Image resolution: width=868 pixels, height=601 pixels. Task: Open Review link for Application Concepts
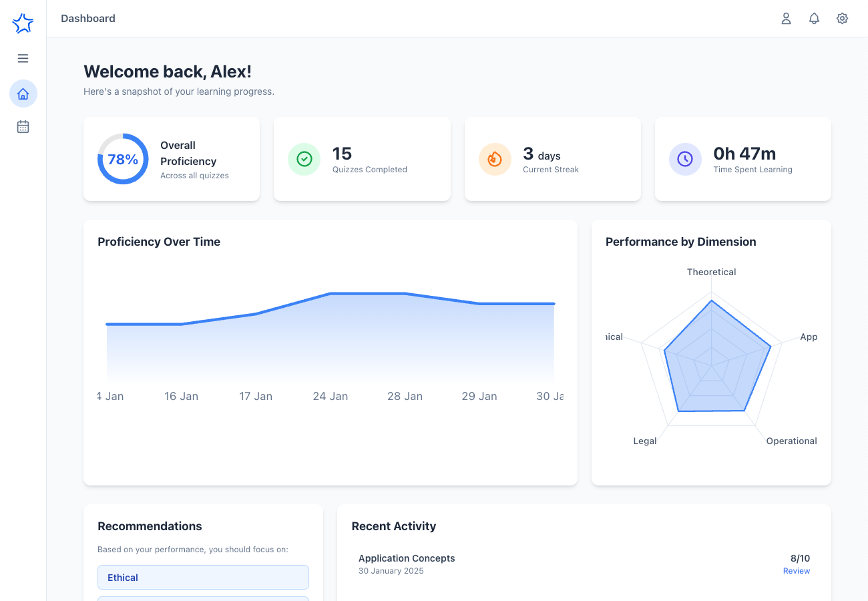[x=796, y=571]
